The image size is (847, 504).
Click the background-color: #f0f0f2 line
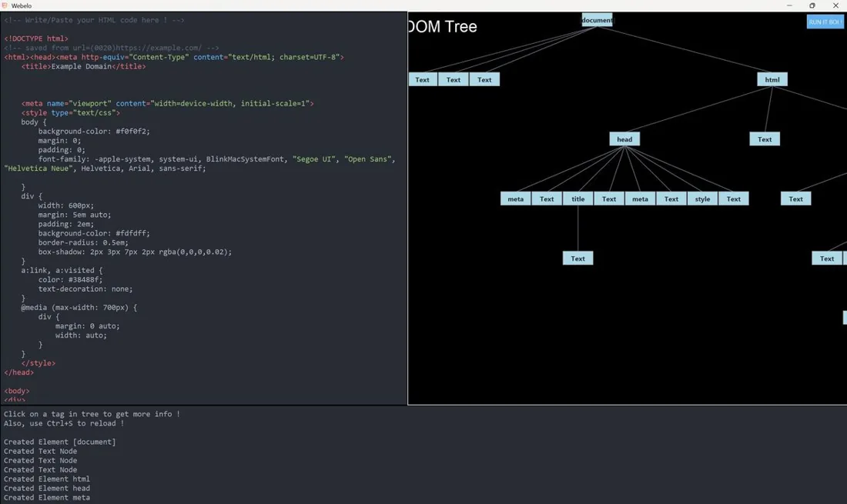click(x=94, y=131)
